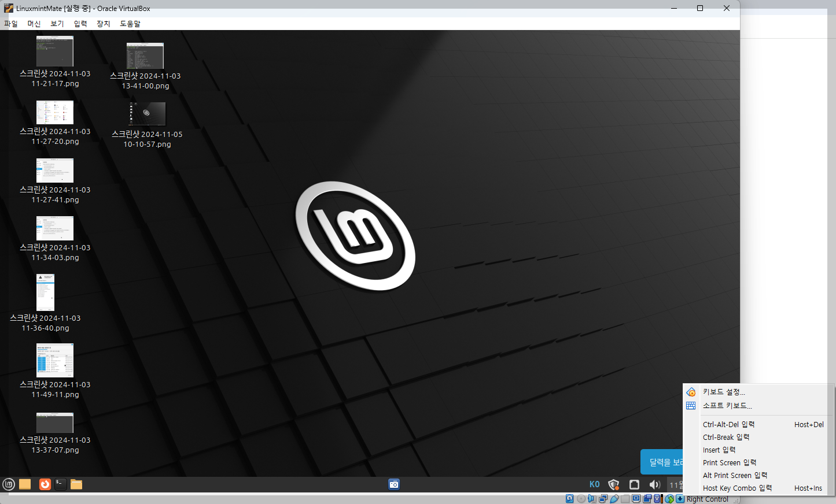This screenshot has height=504, width=836.
Task: Click the USB devices status icon
Action: [x=614, y=499]
